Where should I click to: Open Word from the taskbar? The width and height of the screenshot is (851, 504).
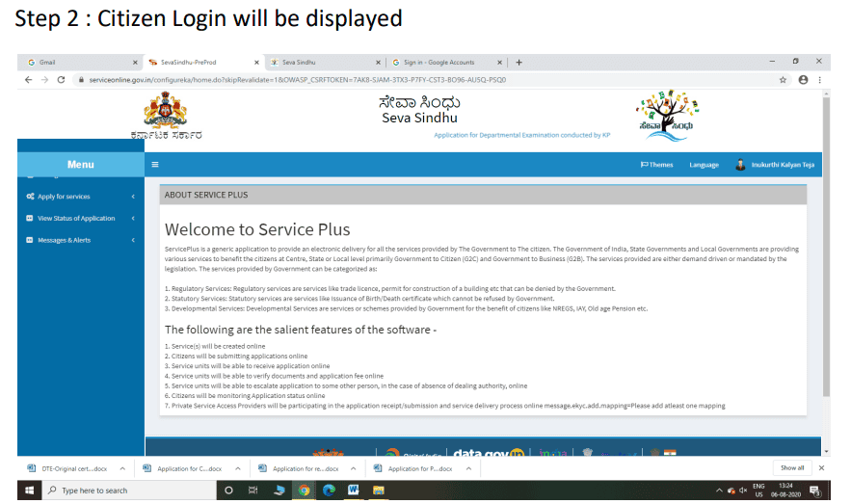pos(354,491)
